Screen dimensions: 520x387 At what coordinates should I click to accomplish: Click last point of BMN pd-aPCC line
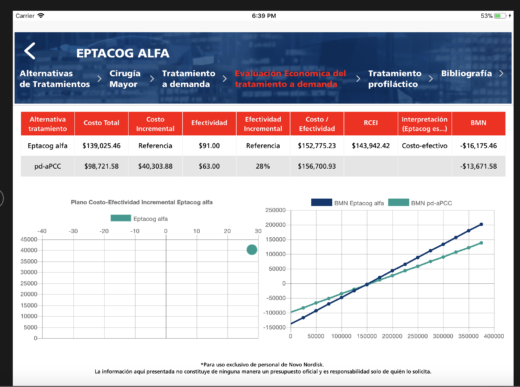pos(481,243)
